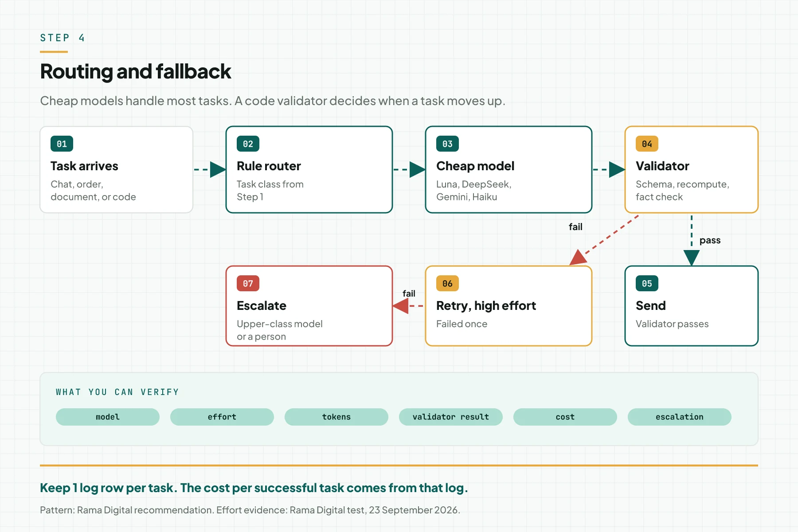
Task: Click the Rule router heading
Action: (269, 166)
